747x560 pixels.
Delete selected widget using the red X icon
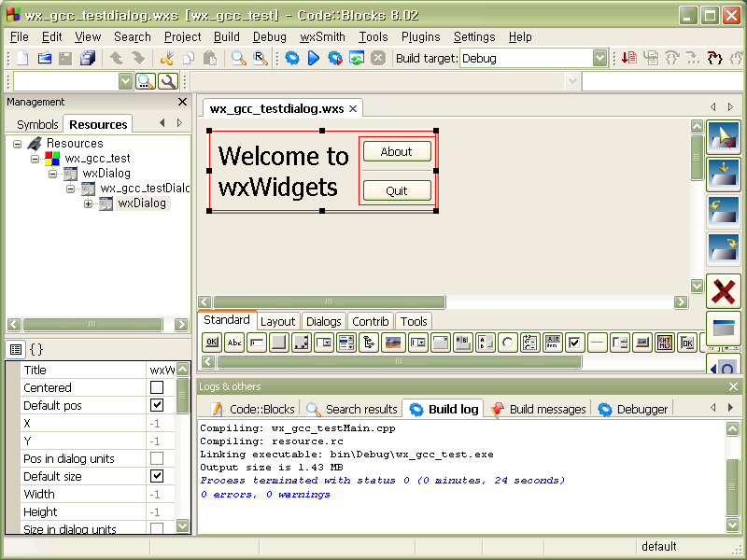click(723, 291)
